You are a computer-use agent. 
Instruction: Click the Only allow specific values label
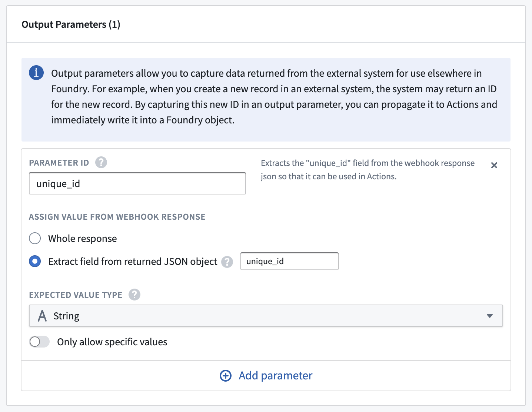point(112,342)
